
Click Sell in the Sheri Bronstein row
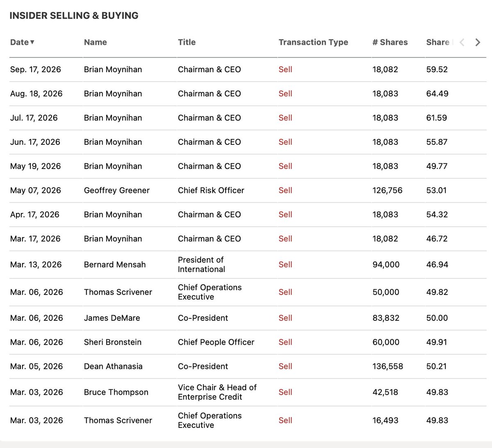click(285, 342)
